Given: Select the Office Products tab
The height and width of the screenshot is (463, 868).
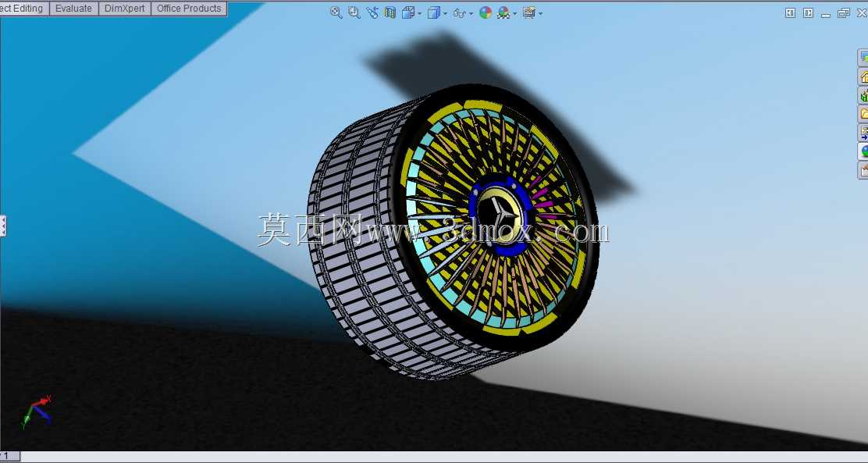Looking at the screenshot, I should [x=189, y=9].
